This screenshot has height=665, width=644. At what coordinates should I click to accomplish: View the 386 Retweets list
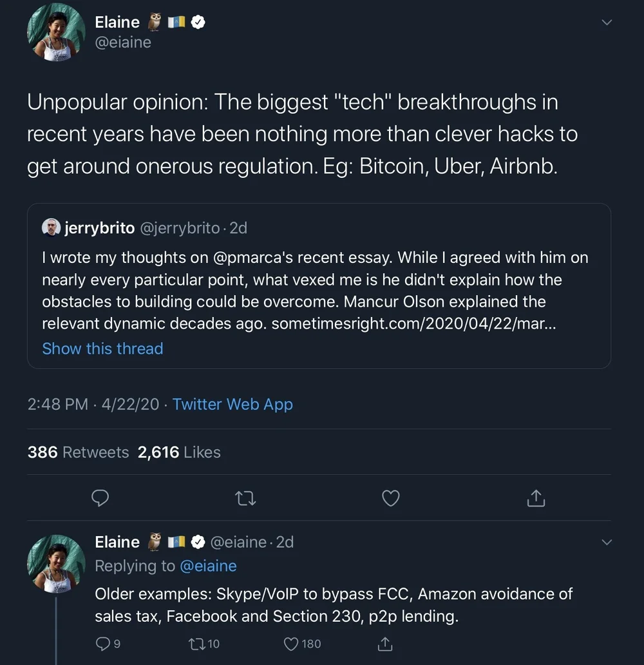78,452
